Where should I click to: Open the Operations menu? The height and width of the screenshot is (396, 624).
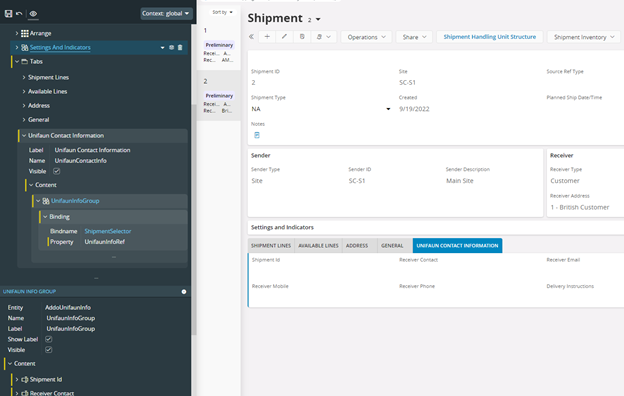tap(366, 37)
